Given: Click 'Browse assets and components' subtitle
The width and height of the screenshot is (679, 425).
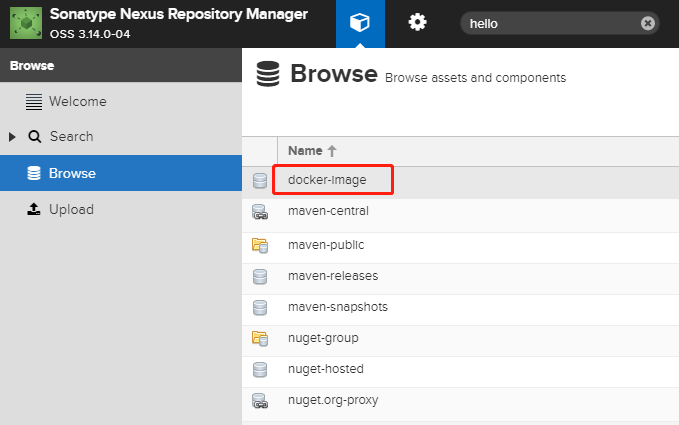Looking at the screenshot, I should tap(475, 78).
